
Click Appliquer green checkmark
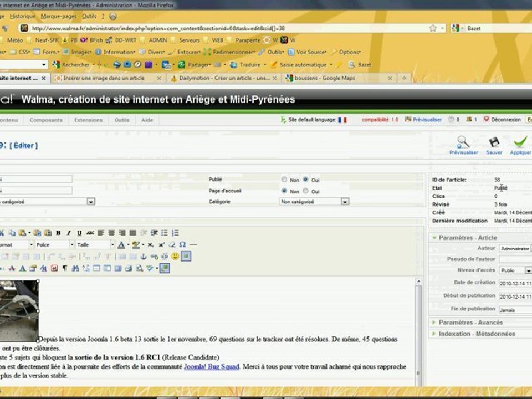click(x=520, y=146)
